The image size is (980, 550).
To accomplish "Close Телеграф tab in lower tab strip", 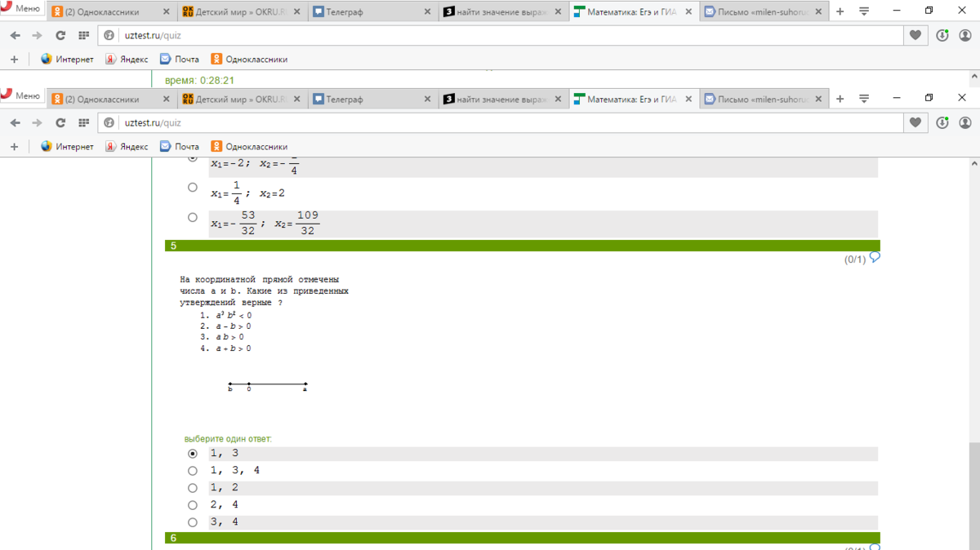I will coord(428,100).
